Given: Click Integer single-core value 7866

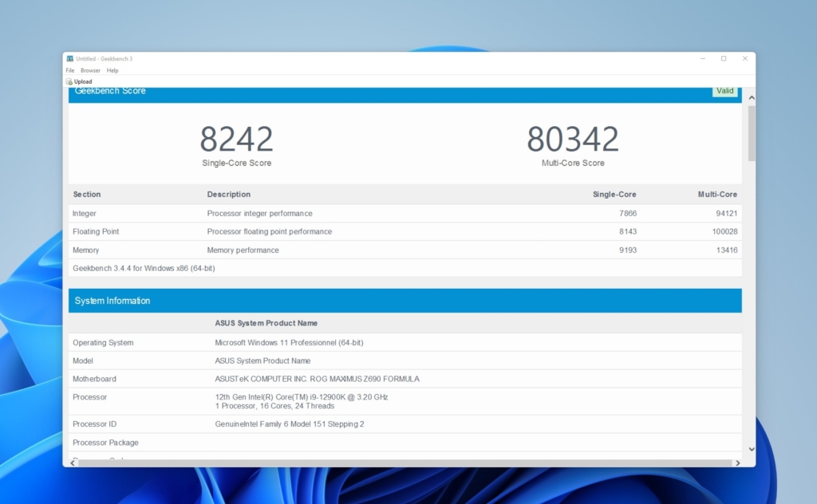Looking at the screenshot, I should point(628,214).
